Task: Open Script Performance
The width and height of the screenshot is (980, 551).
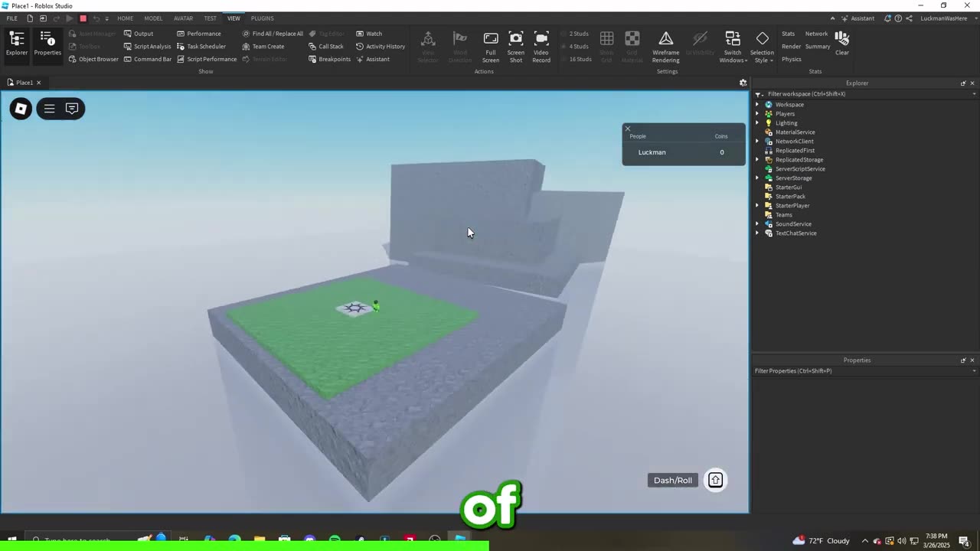Action: [x=207, y=59]
